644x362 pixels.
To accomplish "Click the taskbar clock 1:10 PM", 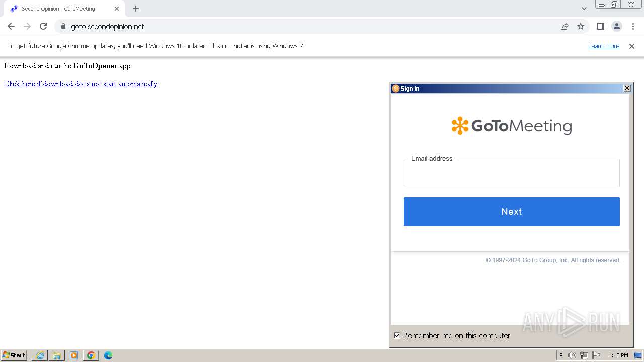I will (x=618, y=355).
